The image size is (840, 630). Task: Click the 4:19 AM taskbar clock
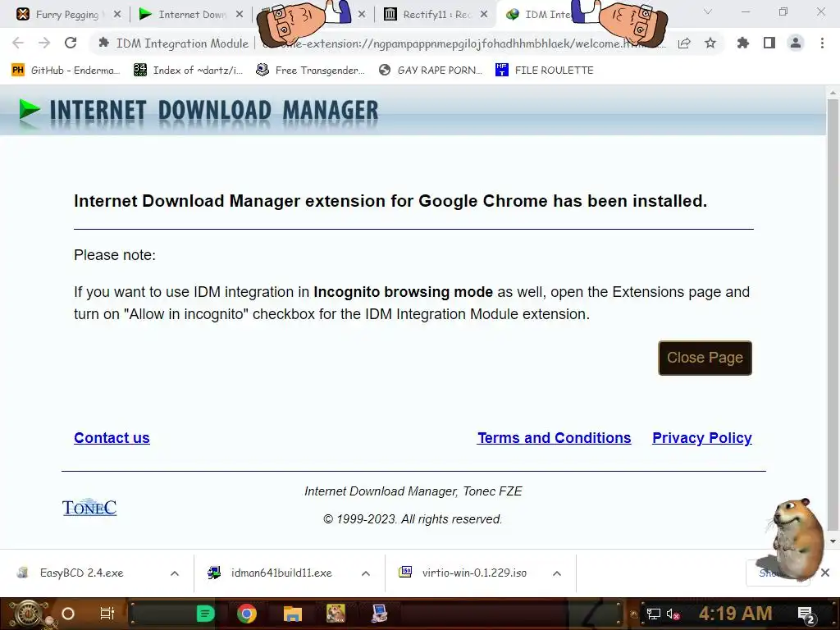click(736, 614)
